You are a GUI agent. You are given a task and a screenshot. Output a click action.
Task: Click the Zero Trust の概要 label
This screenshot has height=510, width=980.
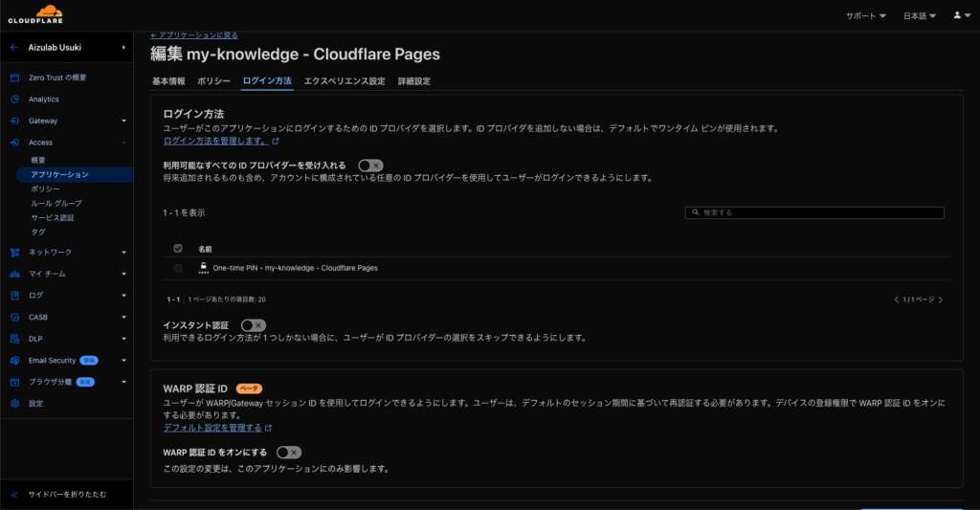(57, 78)
